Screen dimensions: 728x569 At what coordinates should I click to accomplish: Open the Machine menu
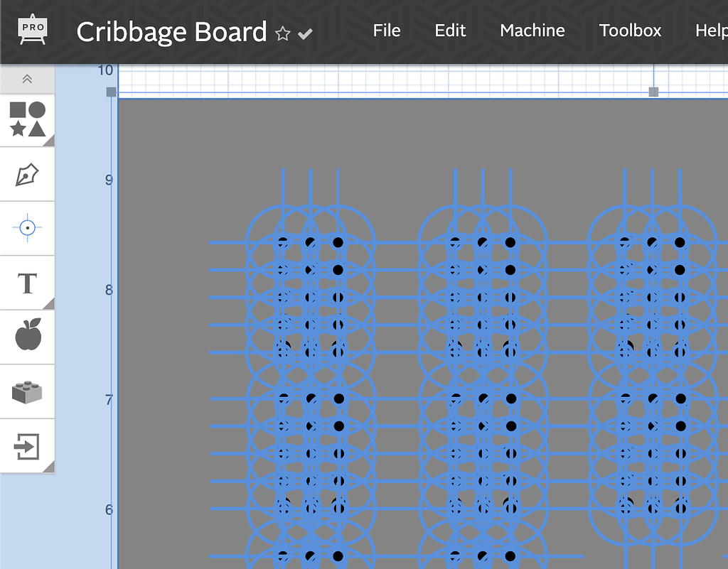pyautogui.click(x=532, y=31)
